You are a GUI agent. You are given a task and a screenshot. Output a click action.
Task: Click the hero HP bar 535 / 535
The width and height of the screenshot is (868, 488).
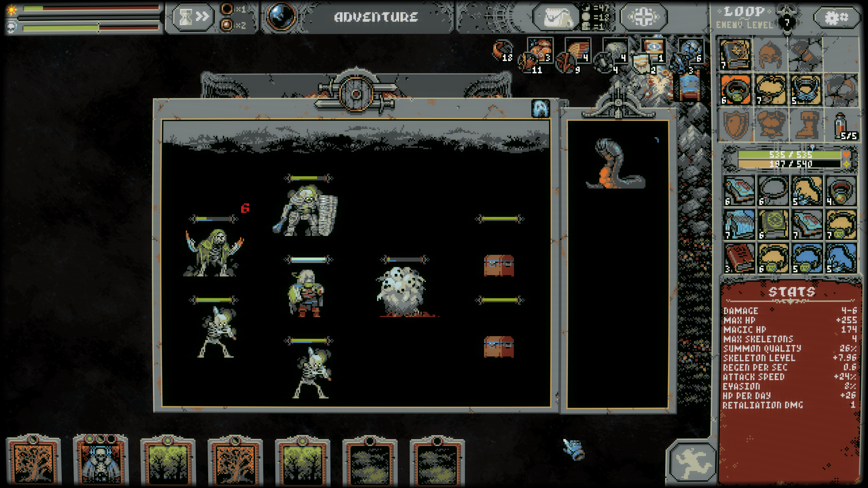pyautogui.click(x=790, y=155)
